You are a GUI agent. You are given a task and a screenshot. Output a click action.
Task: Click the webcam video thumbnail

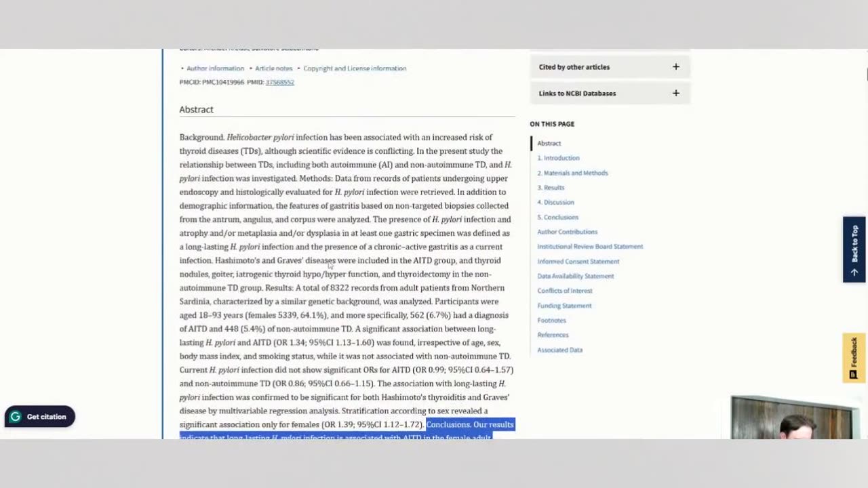(x=794, y=418)
